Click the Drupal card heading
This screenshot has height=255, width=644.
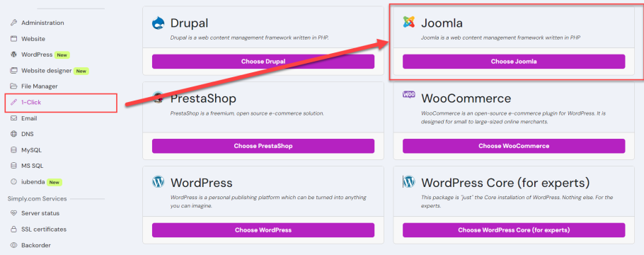(x=190, y=23)
